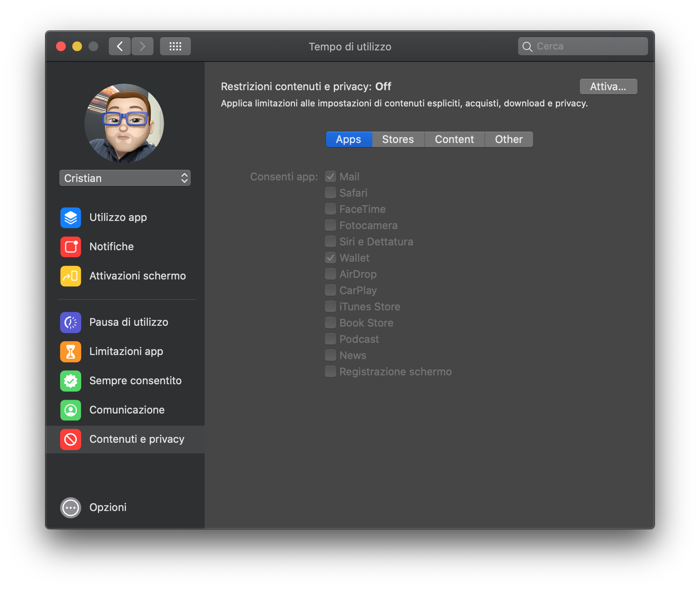Show all preferences grid button
The height and width of the screenshot is (589, 700).
point(175,46)
